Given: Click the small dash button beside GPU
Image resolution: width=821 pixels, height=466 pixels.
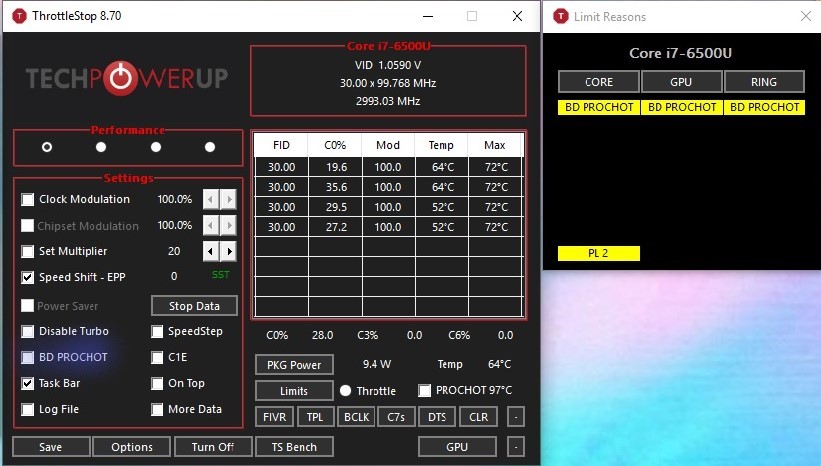Looking at the screenshot, I should pyautogui.click(x=516, y=447).
